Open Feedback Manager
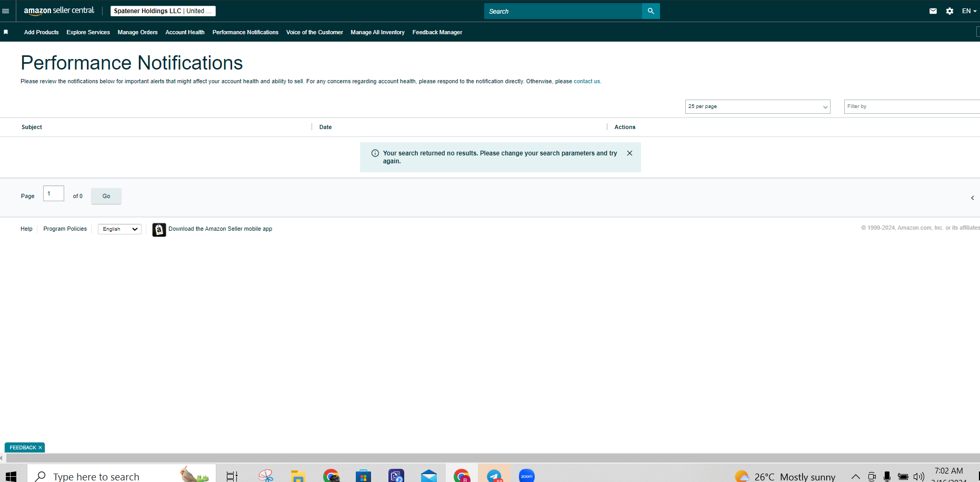 [x=437, y=32]
